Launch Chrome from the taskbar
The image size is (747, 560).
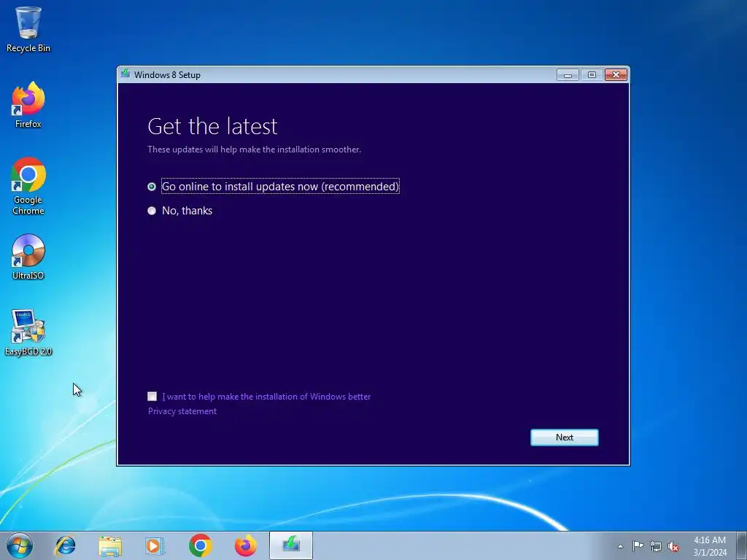click(x=200, y=545)
